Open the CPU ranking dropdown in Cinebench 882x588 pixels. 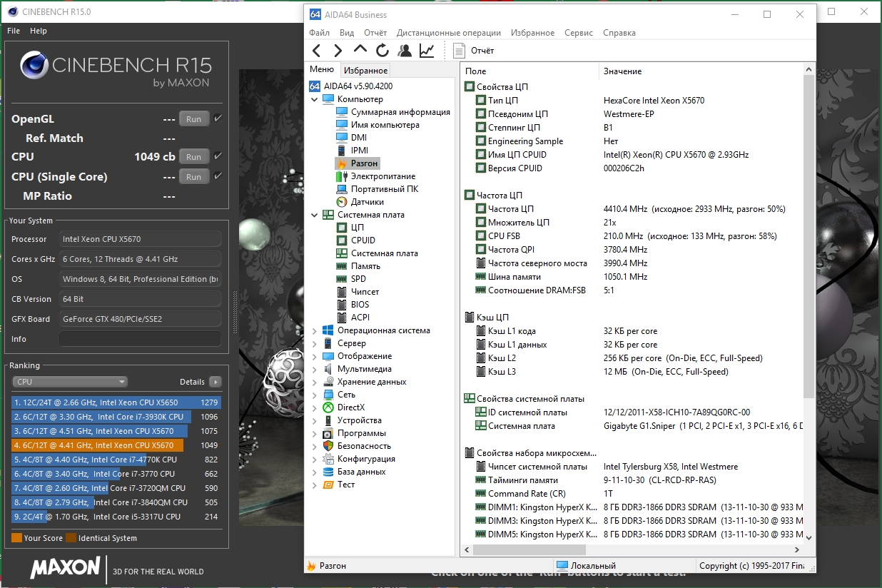70,382
